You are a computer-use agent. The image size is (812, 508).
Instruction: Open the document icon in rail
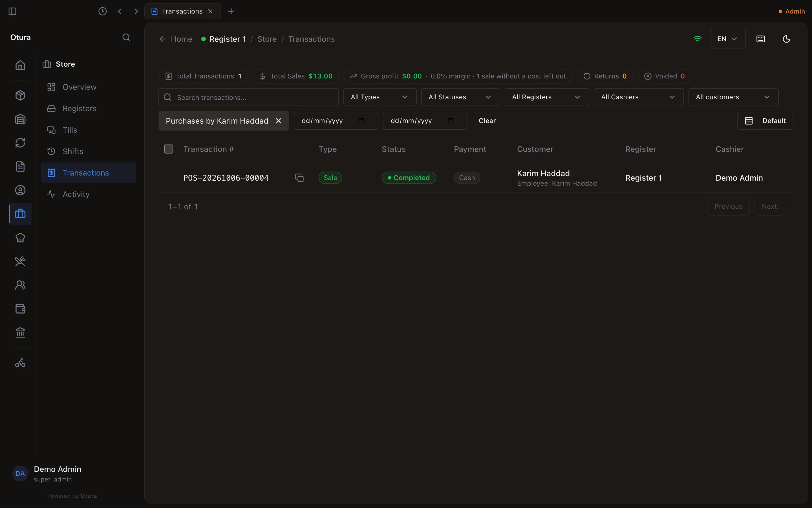[20, 167]
